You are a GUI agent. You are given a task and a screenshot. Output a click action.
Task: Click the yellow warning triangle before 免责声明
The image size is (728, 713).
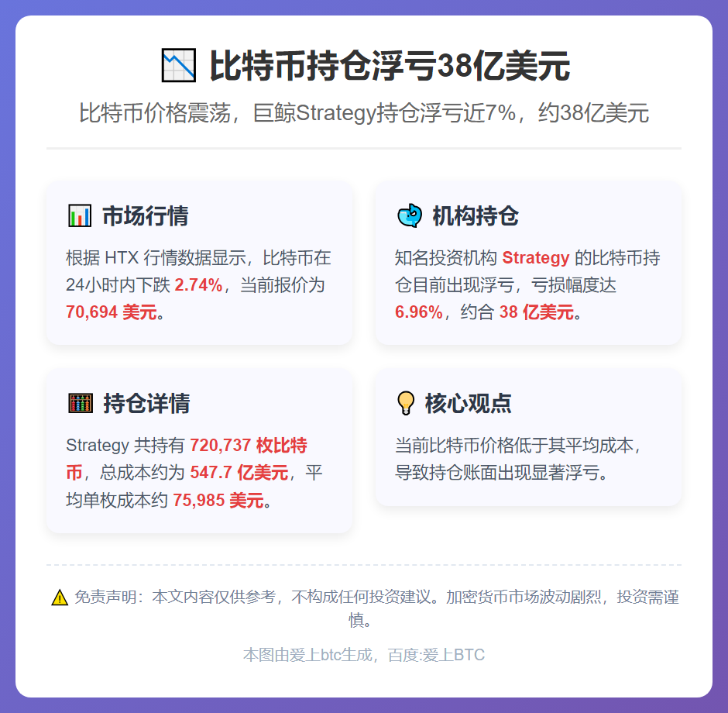60,598
